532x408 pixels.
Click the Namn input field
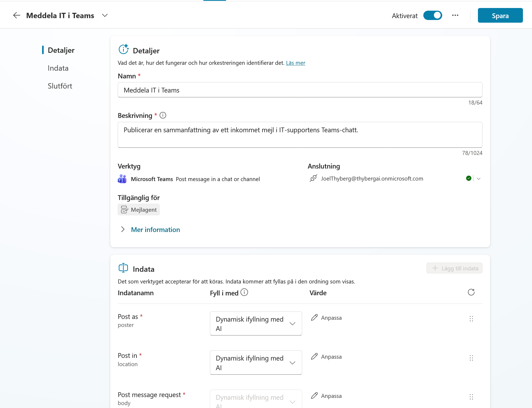[300, 90]
